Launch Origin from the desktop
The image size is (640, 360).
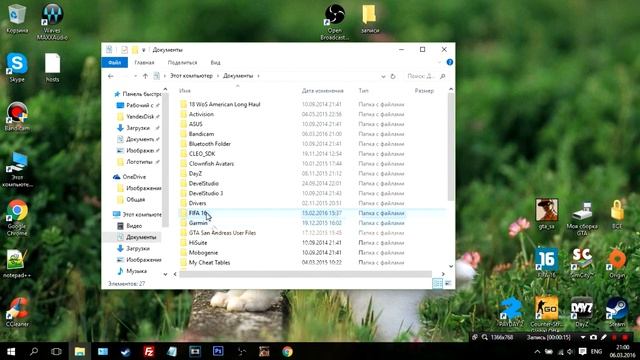click(x=617, y=263)
